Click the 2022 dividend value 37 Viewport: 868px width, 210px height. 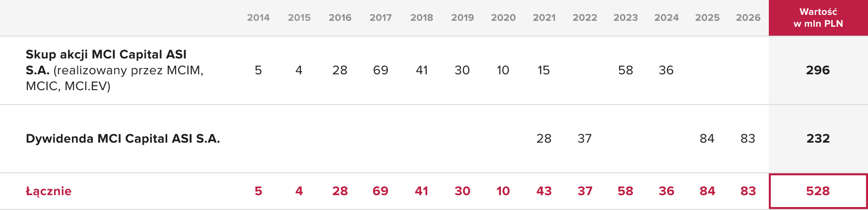585,139
